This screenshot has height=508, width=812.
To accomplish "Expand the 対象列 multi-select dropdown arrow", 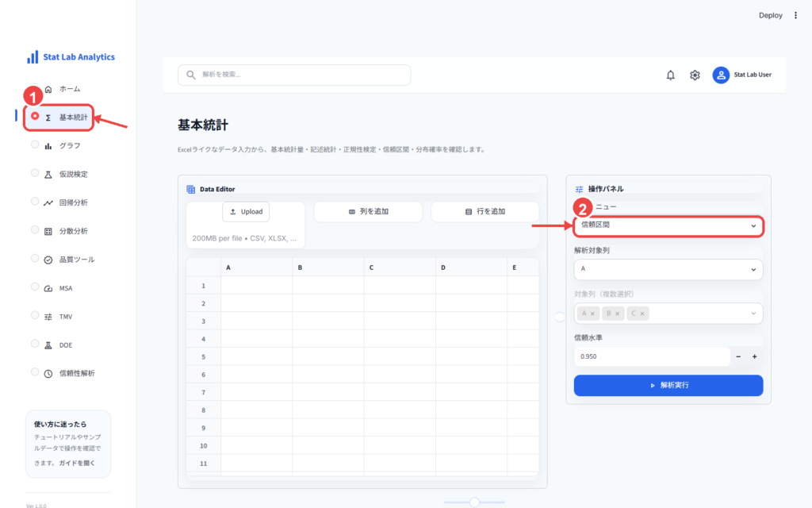I will point(753,313).
